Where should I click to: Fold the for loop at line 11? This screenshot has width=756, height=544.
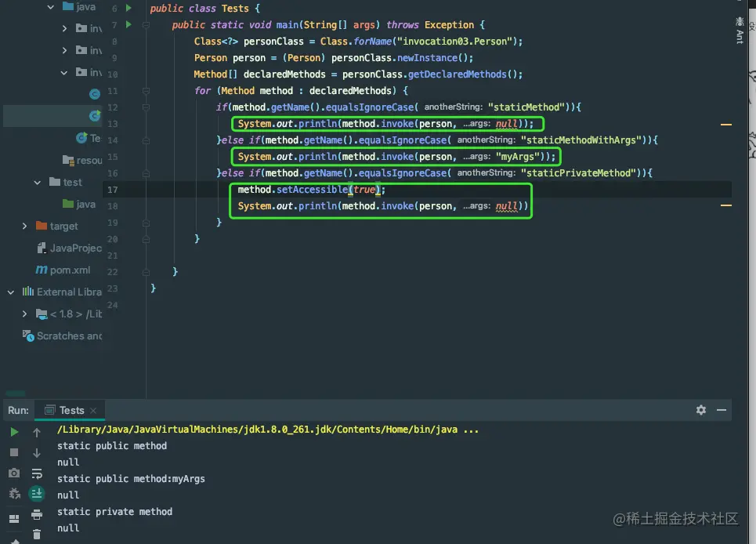(146, 91)
